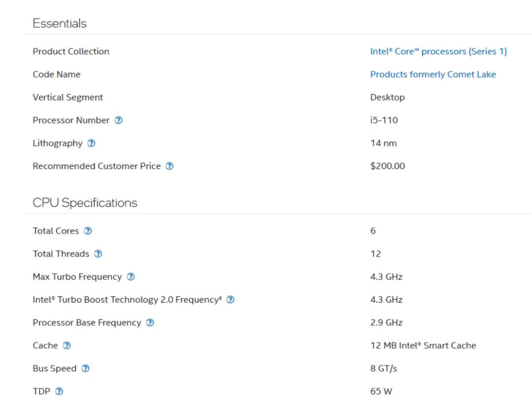Click the Vertical Segment Desktop value

[388, 97]
